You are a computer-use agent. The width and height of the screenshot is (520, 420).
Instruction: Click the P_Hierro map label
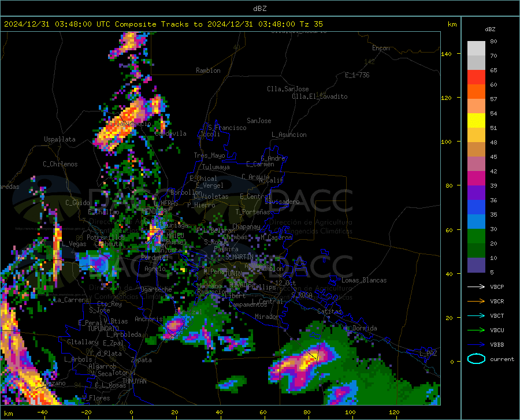[201, 205]
